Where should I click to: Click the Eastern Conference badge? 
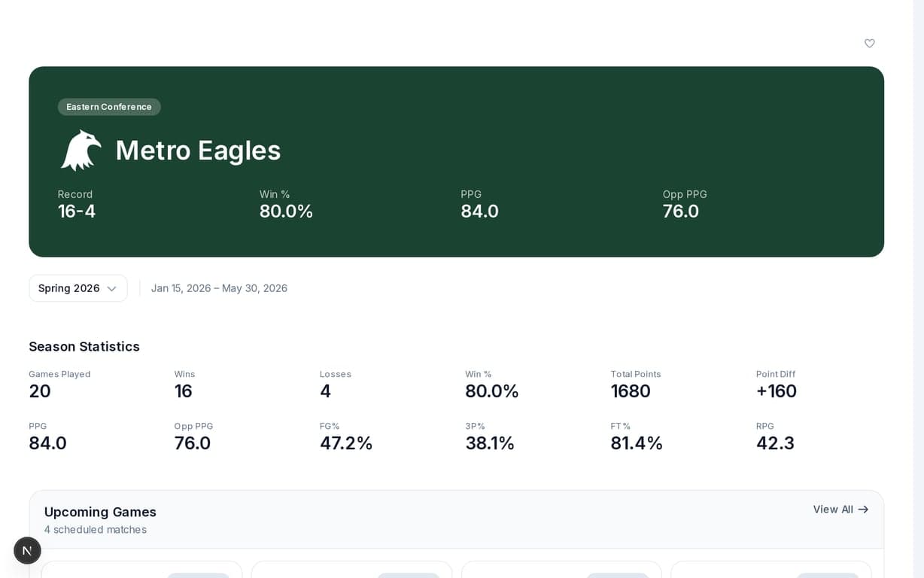(x=109, y=107)
